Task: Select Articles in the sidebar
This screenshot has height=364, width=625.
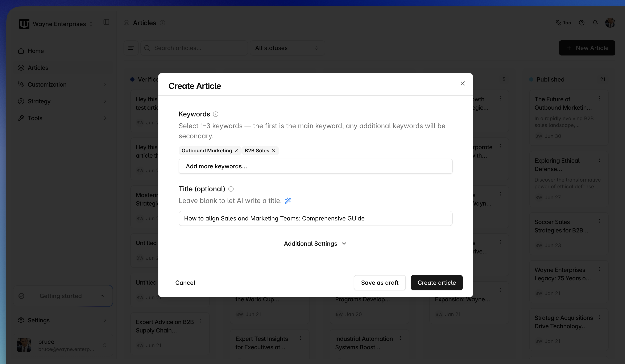Action: (x=37, y=68)
